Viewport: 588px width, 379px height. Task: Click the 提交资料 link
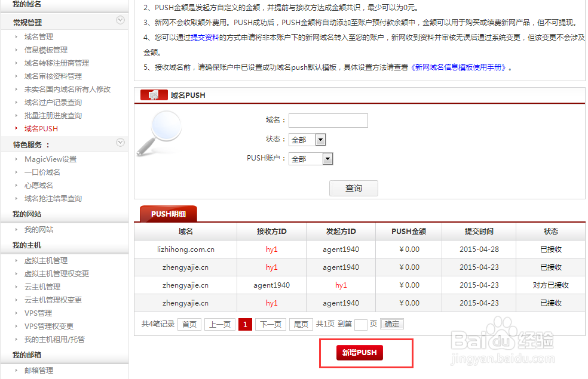pos(205,38)
